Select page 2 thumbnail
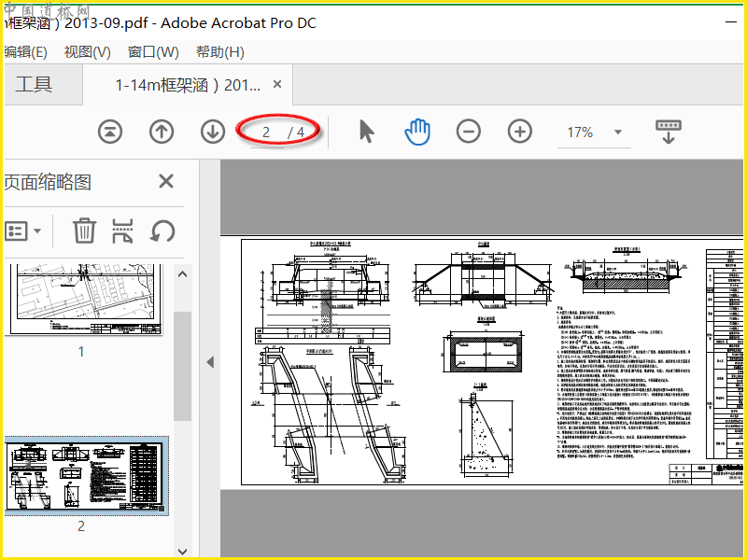This screenshot has width=747, height=560. click(87, 475)
